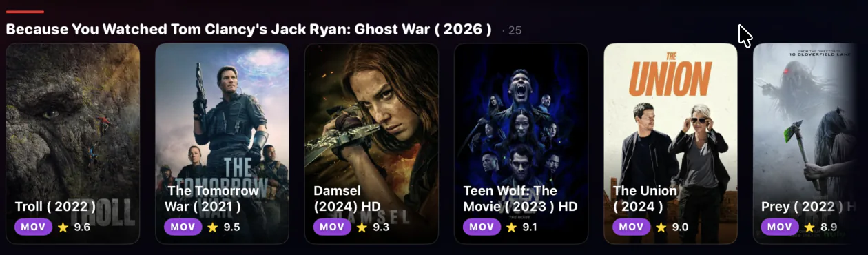Click the Damsel (2024) HD title text
Screen dimensions: 868x255
[347, 198]
